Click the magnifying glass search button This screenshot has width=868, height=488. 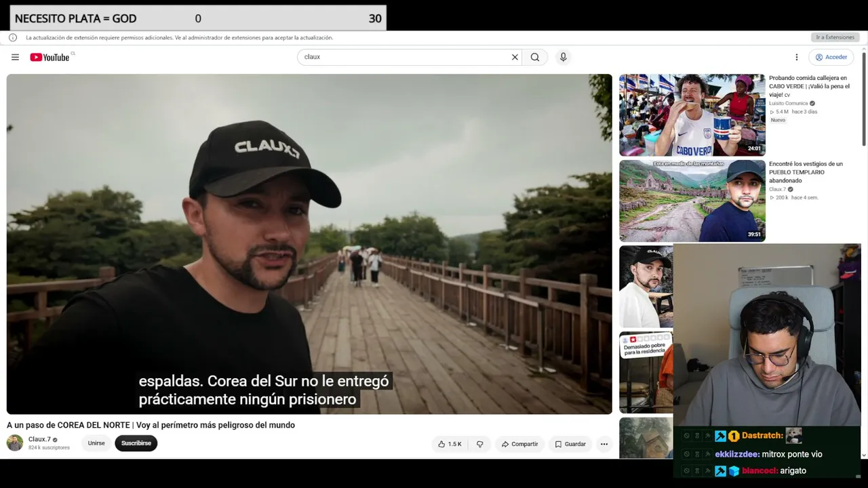click(x=535, y=58)
